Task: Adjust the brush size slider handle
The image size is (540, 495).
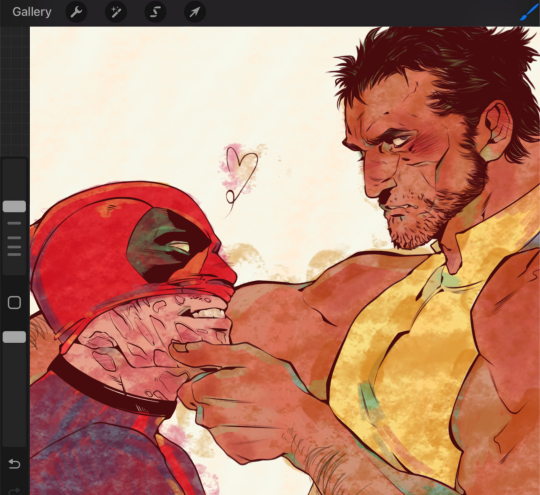Action: point(14,206)
